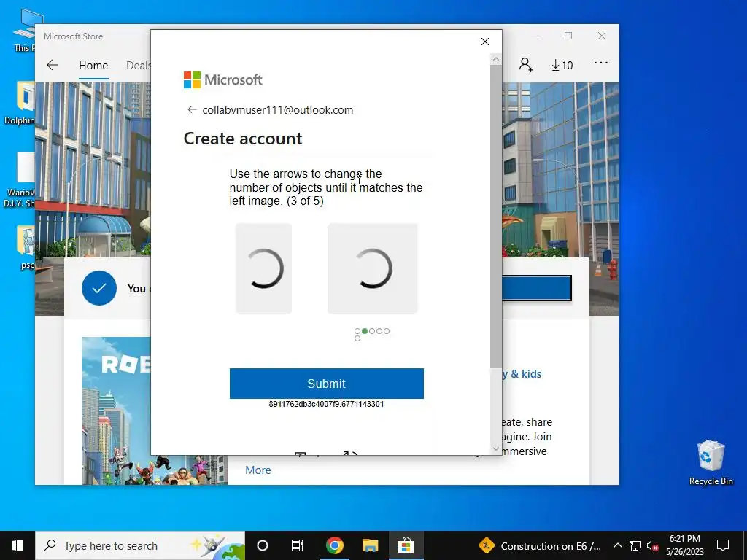Open Store downloads and updates icon
747x560 pixels.
(x=562, y=65)
